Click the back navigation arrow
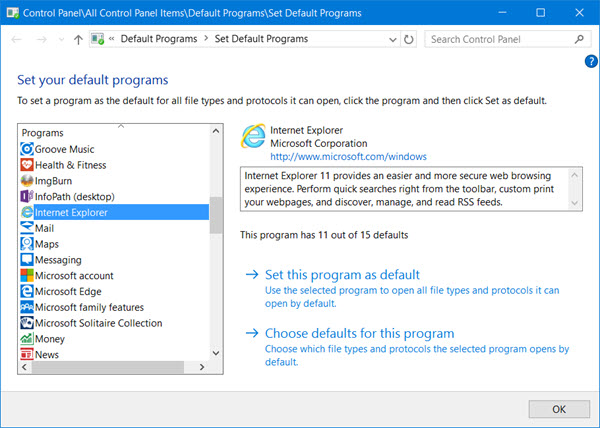The height and width of the screenshot is (428, 600). click(16, 39)
